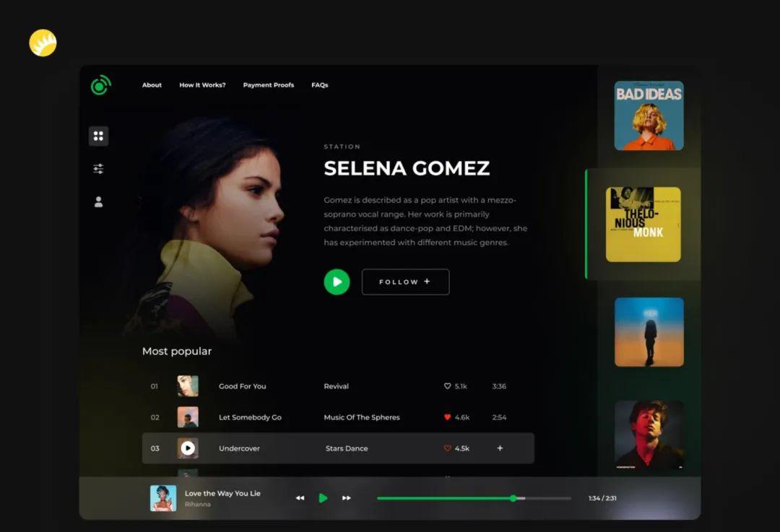Click the 4.6k likes count
Viewport: 780px width, 532px height.
coord(462,418)
